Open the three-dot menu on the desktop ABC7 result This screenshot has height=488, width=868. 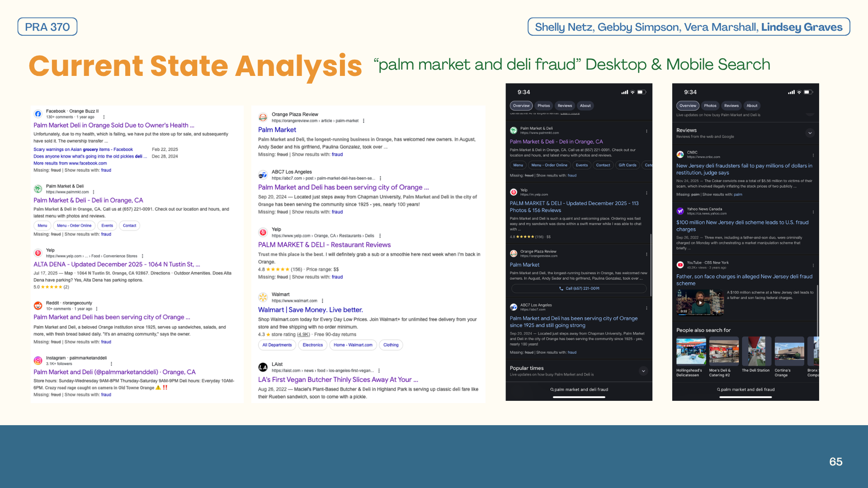coord(380,178)
